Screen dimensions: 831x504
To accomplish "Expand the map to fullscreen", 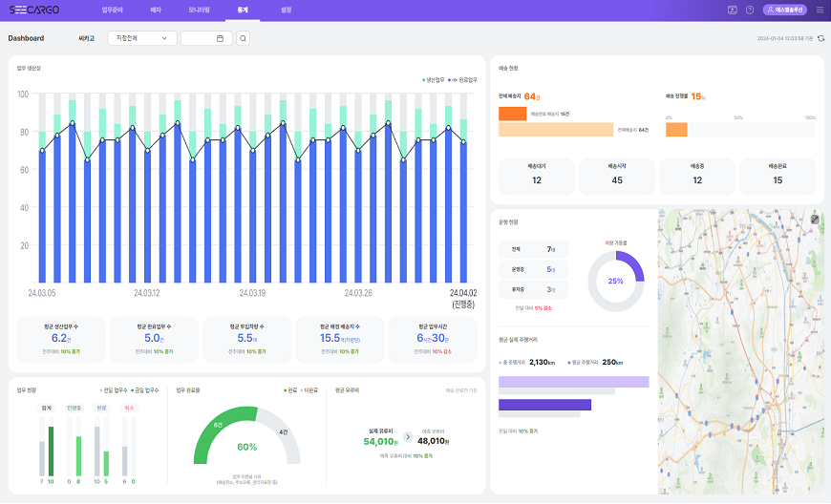I will click(x=815, y=219).
